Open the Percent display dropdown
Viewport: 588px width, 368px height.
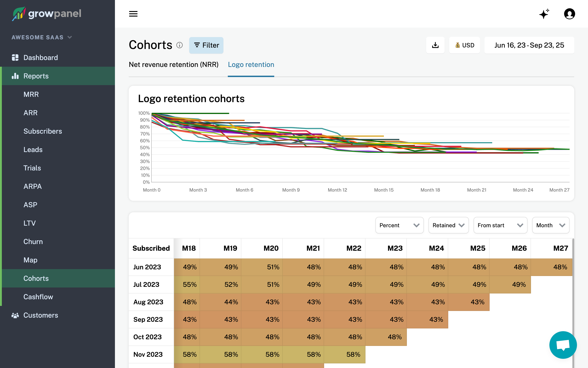coord(399,225)
